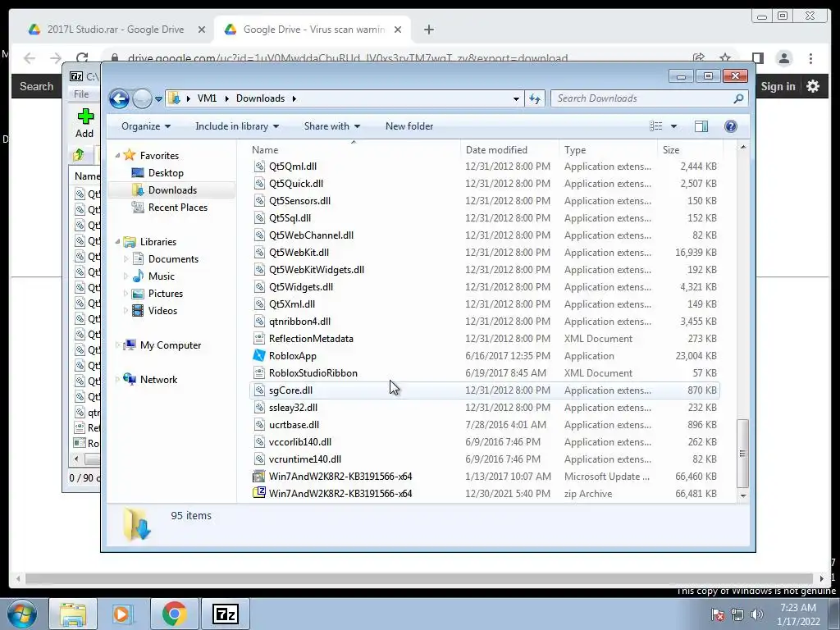Toggle the preview pane icon

click(x=701, y=126)
